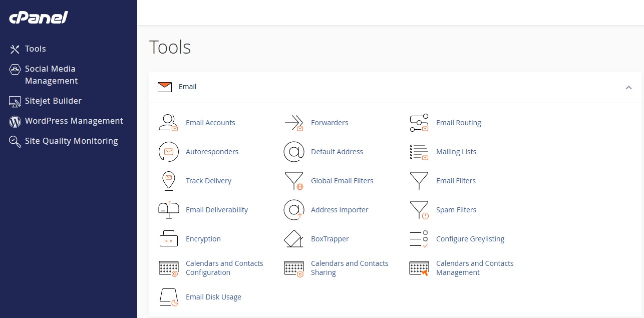Click the Email Filters funnel icon
644x318 pixels.
pyautogui.click(x=419, y=181)
